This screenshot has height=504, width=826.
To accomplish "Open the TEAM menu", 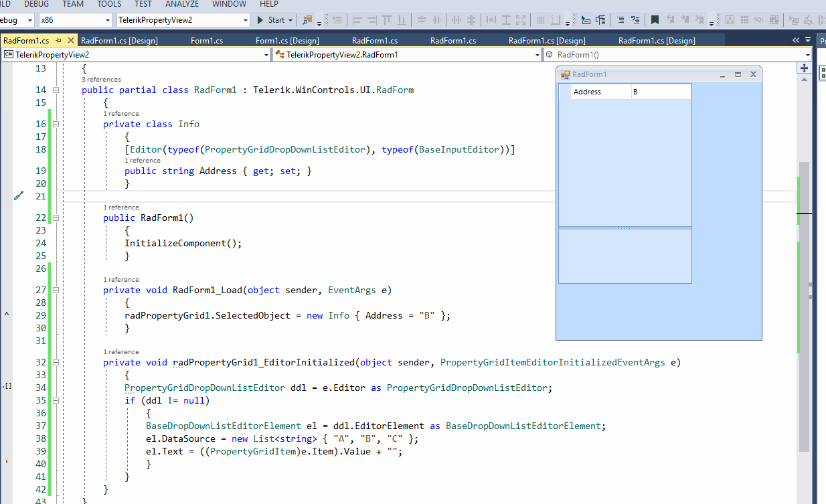I will click(73, 4).
